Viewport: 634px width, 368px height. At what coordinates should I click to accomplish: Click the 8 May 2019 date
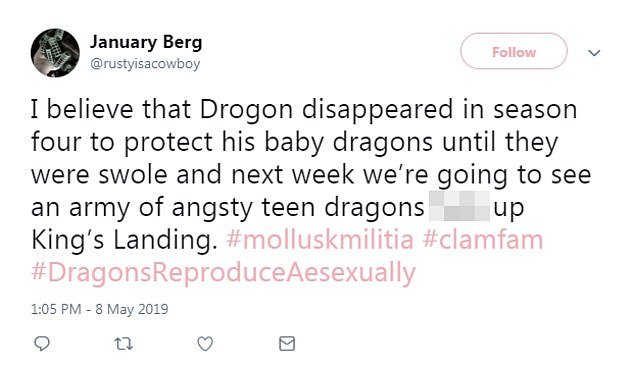(x=131, y=309)
